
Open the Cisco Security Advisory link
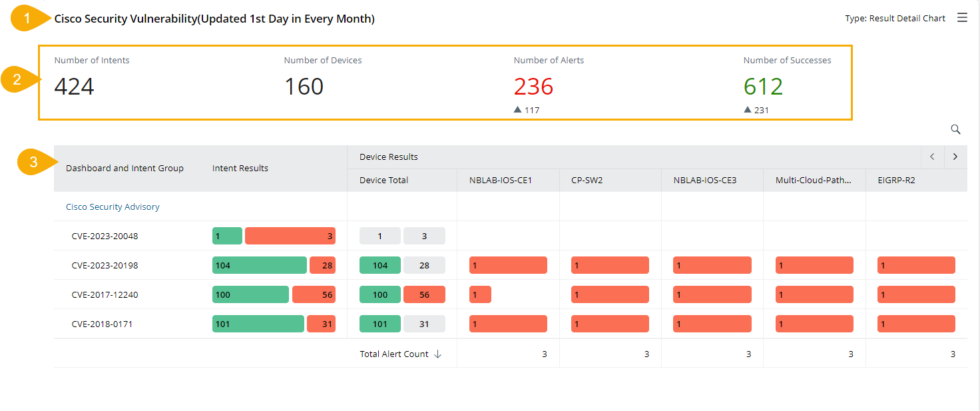(x=113, y=207)
